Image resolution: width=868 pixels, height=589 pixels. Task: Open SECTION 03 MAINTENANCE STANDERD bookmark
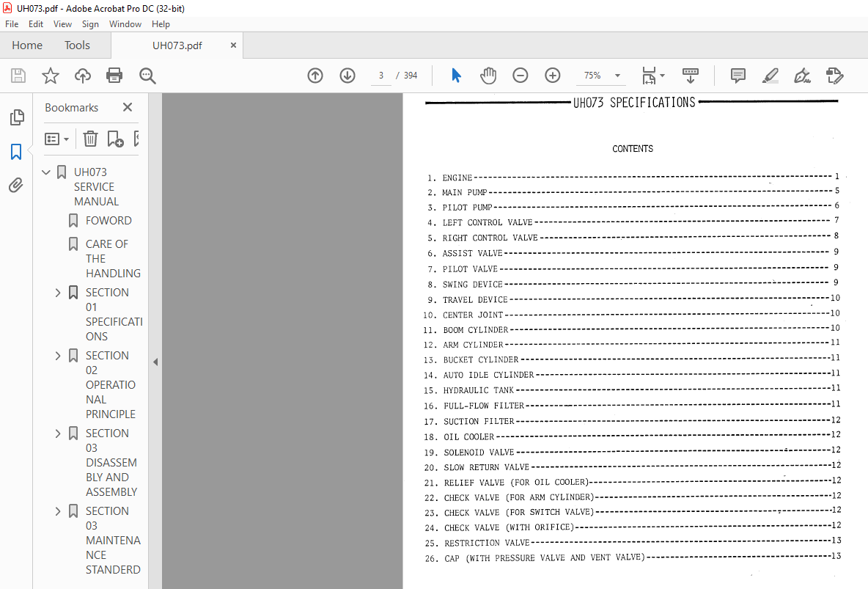coord(113,541)
